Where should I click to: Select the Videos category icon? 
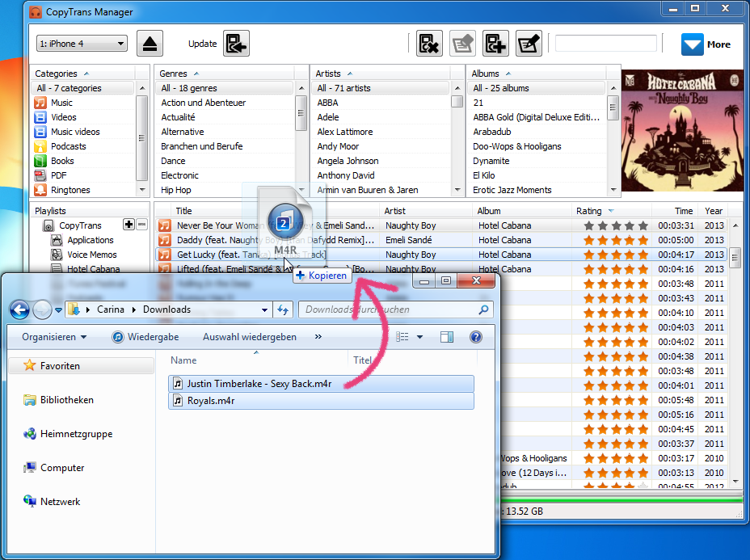[x=40, y=117]
